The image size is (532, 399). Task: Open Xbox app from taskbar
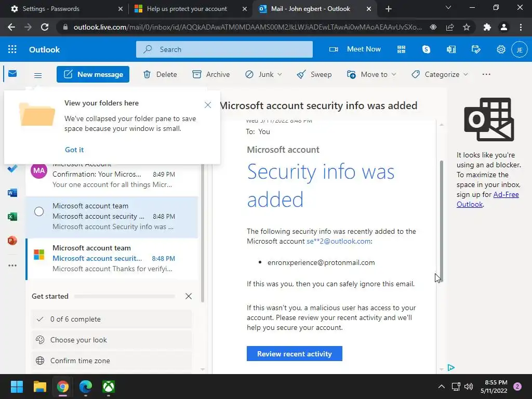[109, 387]
